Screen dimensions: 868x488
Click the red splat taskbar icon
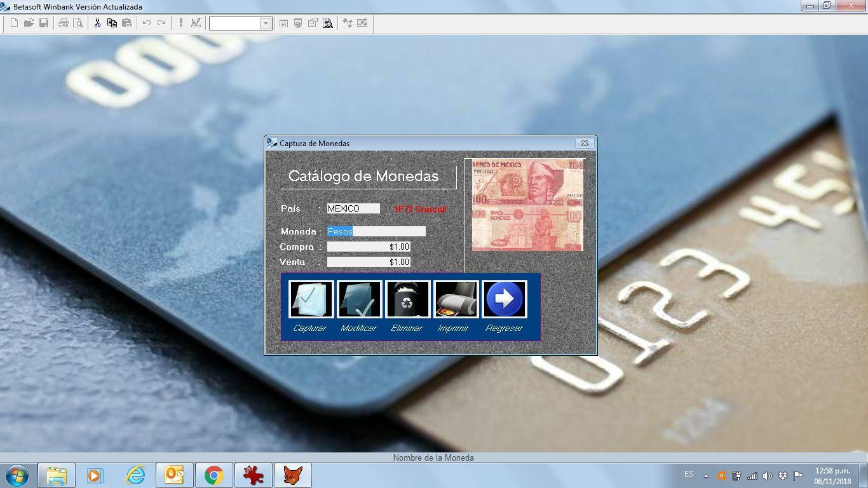[x=254, y=475]
